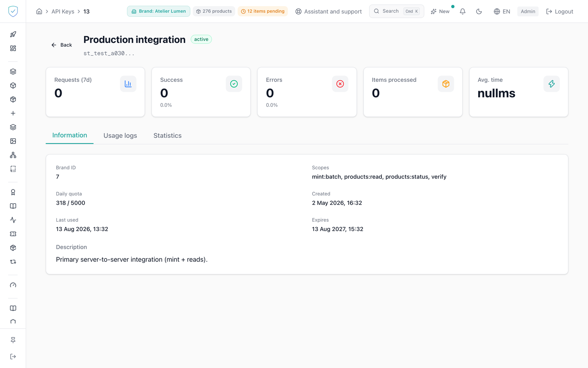The image size is (588, 368).
Task: Click the pin icon in the sidebar
Action: click(x=13, y=340)
